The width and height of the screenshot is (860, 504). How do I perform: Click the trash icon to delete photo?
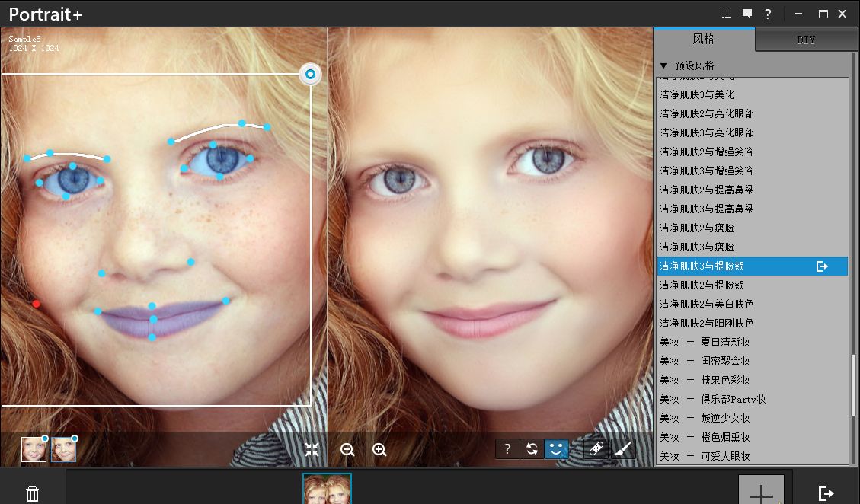point(32,493)
